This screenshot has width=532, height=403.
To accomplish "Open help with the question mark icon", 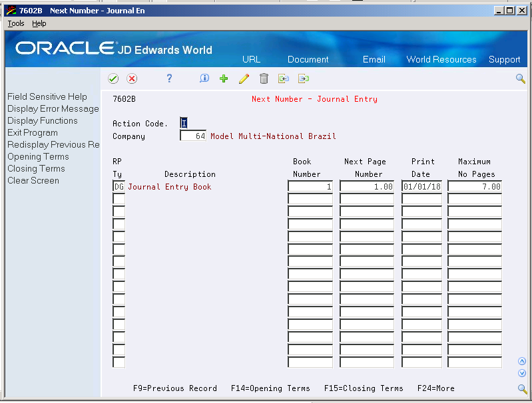I will [x=169, y=78].
